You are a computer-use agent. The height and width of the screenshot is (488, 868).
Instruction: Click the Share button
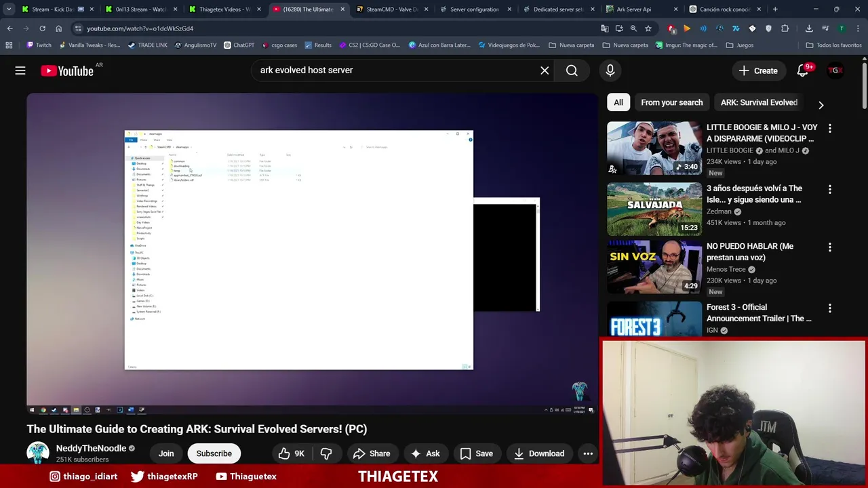(371, 453)
